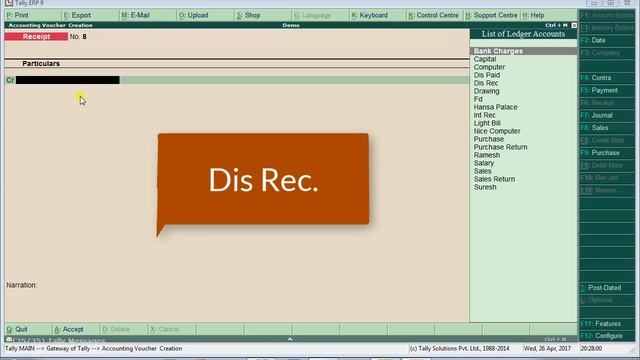Viewport: 640px width, 360px height.
Task: Select Int Rec ledger
Action: 484,115
